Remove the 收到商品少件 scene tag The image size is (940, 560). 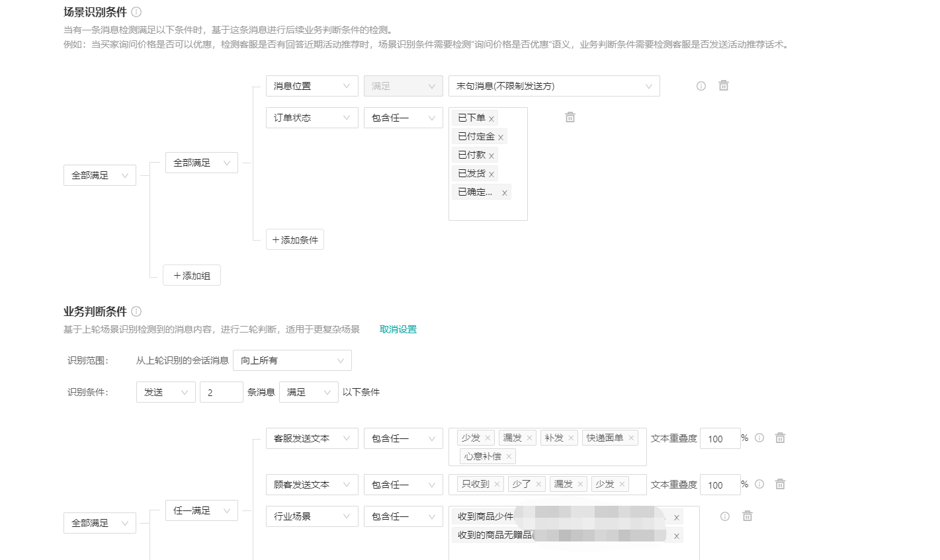pyautogui.click(x=677, y=518)
